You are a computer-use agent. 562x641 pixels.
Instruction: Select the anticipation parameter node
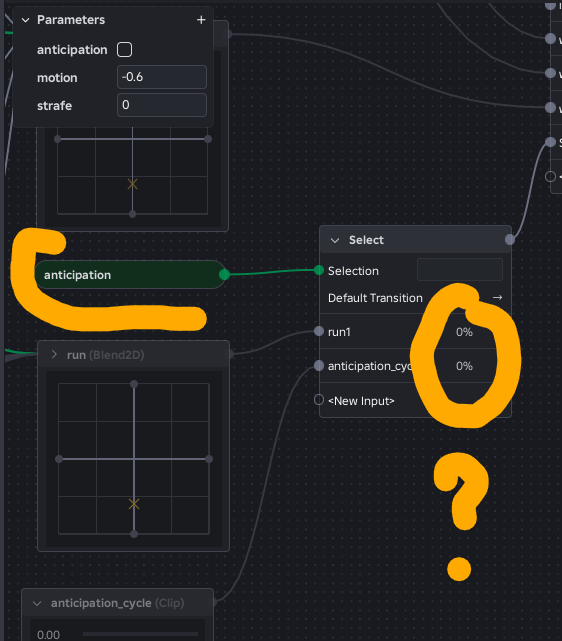(129, 275)
